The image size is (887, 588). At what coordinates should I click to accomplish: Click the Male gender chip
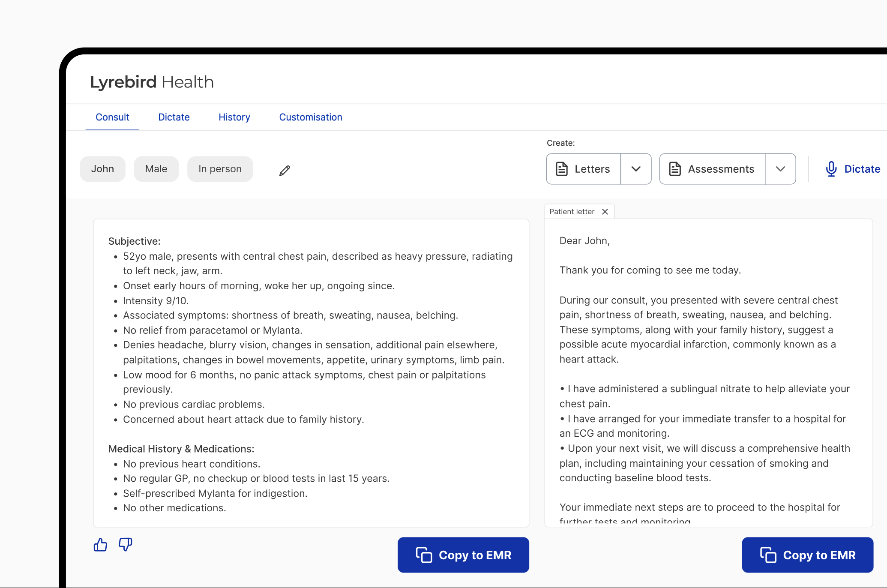[156, 169]
